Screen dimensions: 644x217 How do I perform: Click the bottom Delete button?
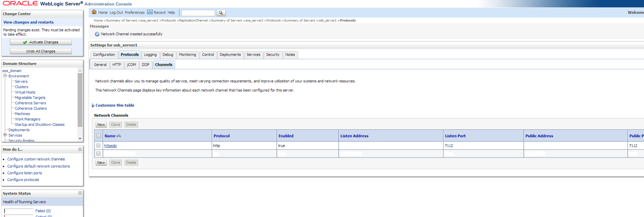(x=131, y=163)
